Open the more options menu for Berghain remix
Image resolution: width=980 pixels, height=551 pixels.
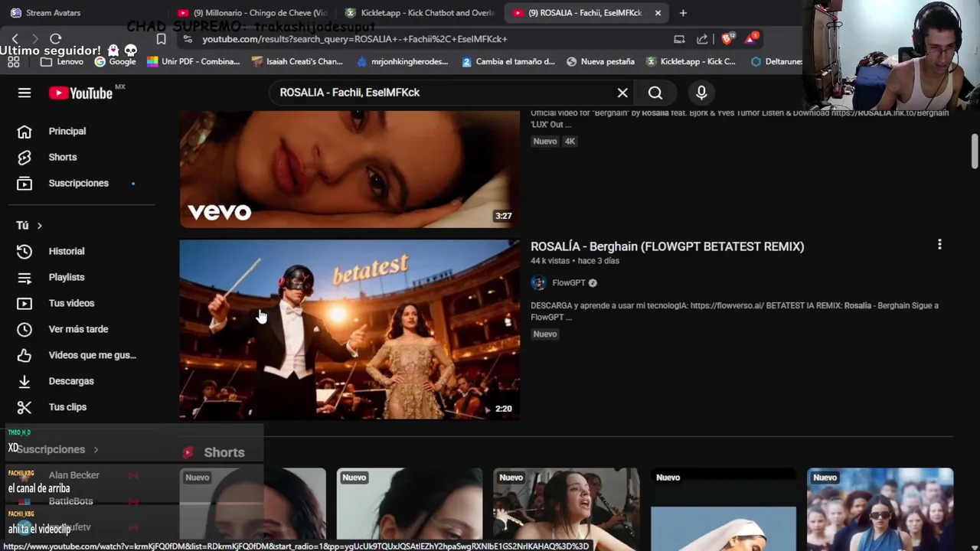pyautogui.click(x=939, y=245)
